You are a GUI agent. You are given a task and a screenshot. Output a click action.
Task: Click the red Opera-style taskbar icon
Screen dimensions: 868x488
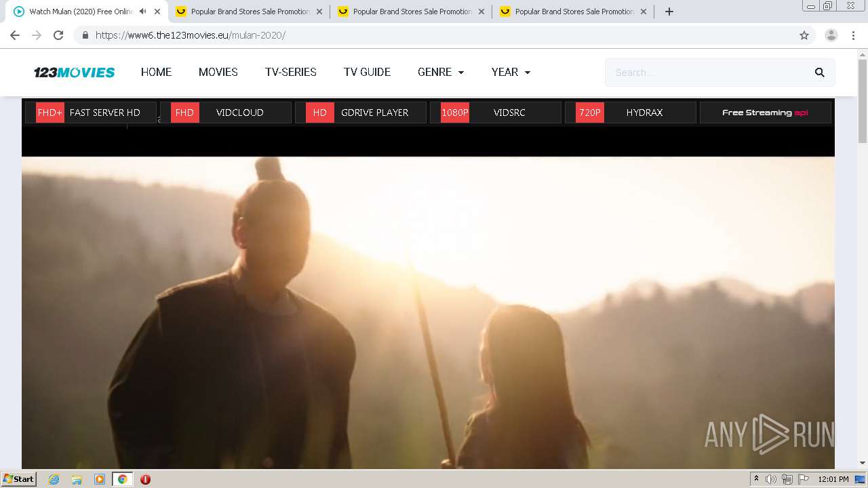click(145, 479)
